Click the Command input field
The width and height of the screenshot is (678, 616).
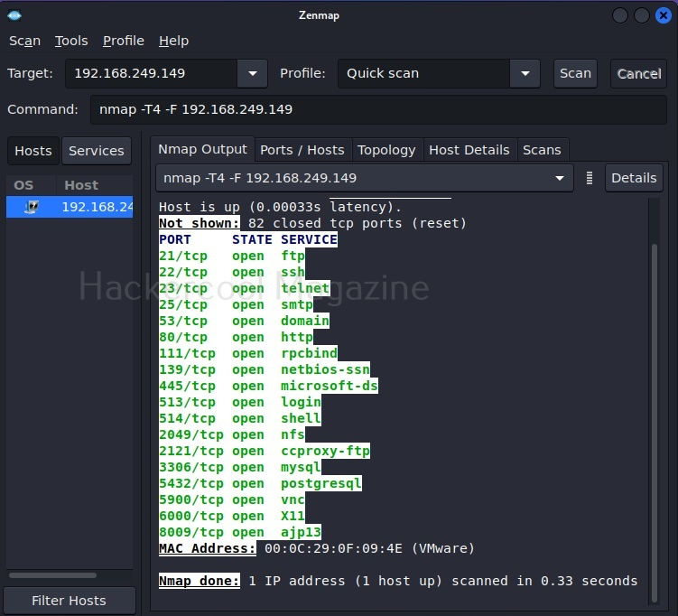point(378,109)
